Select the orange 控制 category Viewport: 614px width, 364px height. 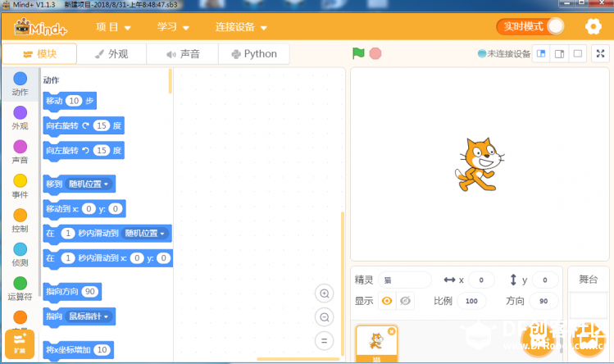20,221
